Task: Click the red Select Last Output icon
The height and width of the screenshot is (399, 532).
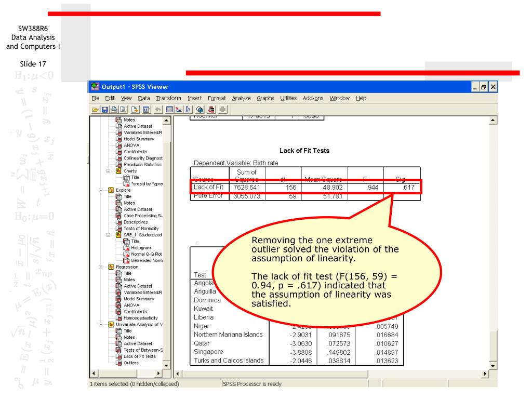Action: point(211,110)
